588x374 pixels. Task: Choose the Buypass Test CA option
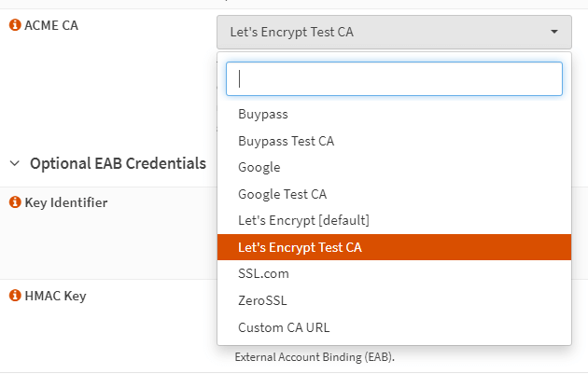coord(286,141)
